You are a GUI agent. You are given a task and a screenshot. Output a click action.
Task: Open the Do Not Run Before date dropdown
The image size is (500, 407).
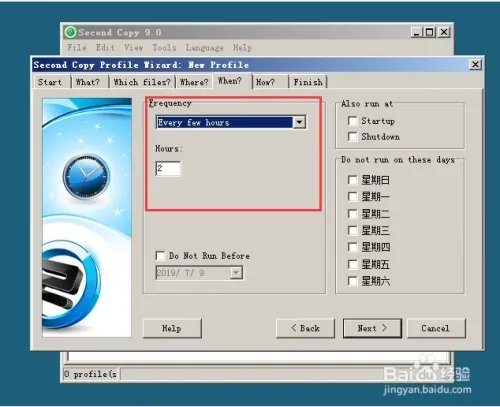(x=236, y=273)
